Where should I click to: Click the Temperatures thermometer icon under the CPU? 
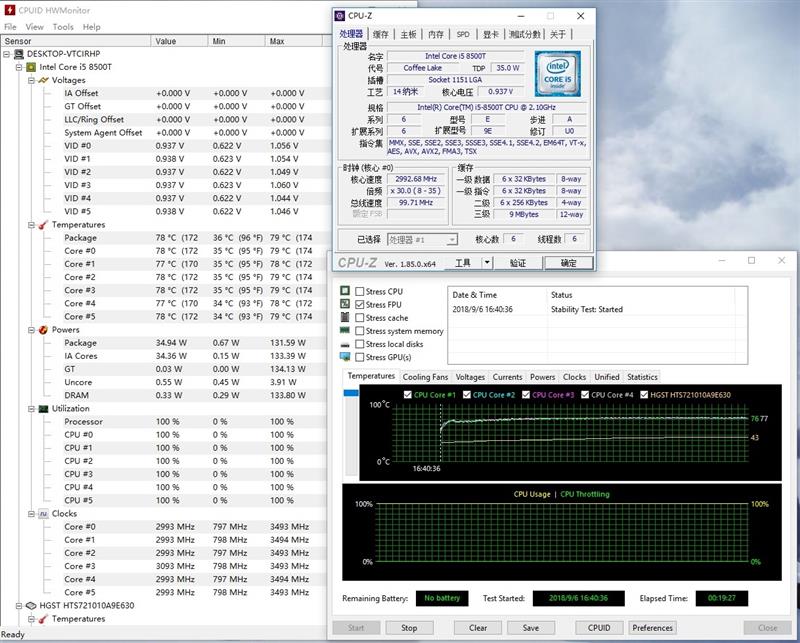pos(43,225)
